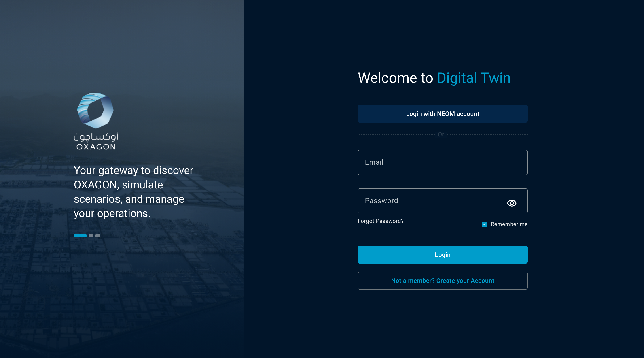Click the 'Welcome to Digital Twin' heading

(x=434, y=78)
